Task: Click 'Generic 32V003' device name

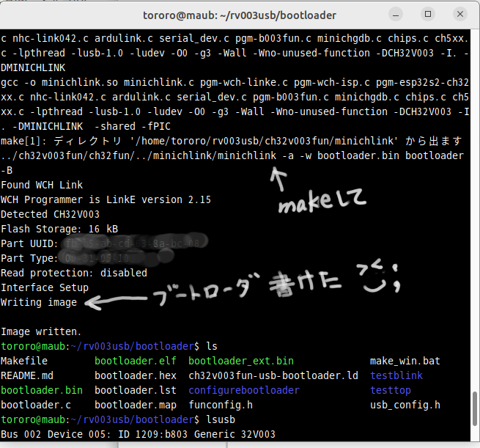Action: click(x=235, y=434)
